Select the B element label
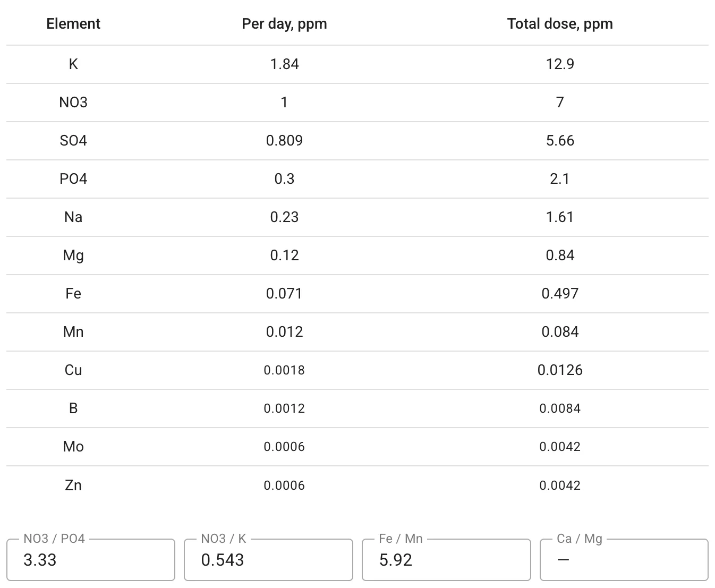715x588 pixels. 73,408
